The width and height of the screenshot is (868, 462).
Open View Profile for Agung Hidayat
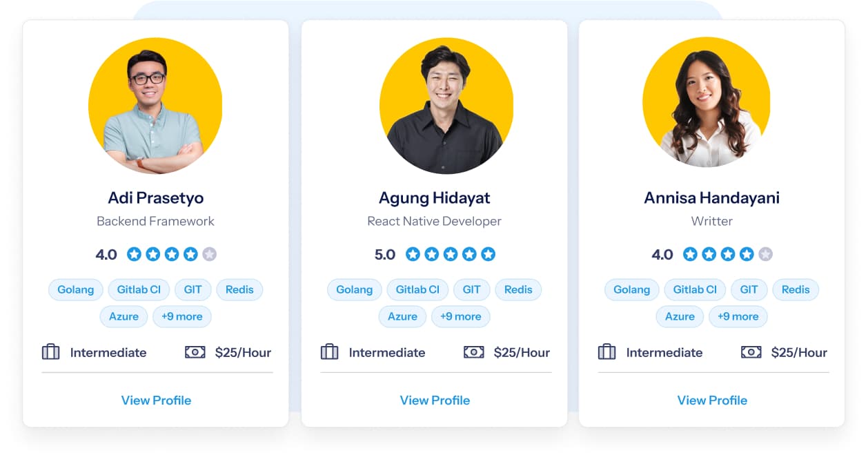pos(435,401)
